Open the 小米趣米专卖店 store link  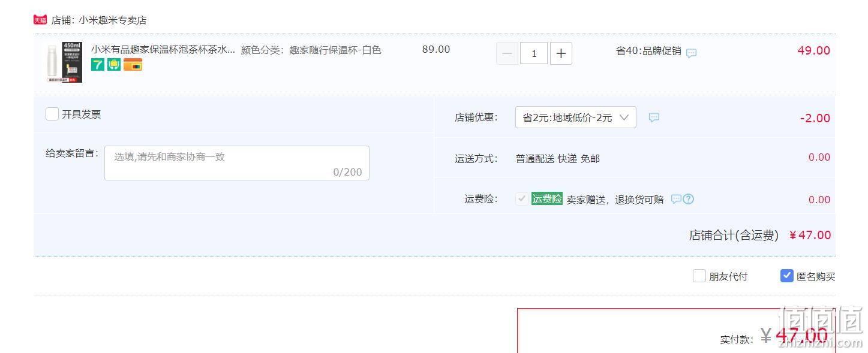click(x=113, y=20)
